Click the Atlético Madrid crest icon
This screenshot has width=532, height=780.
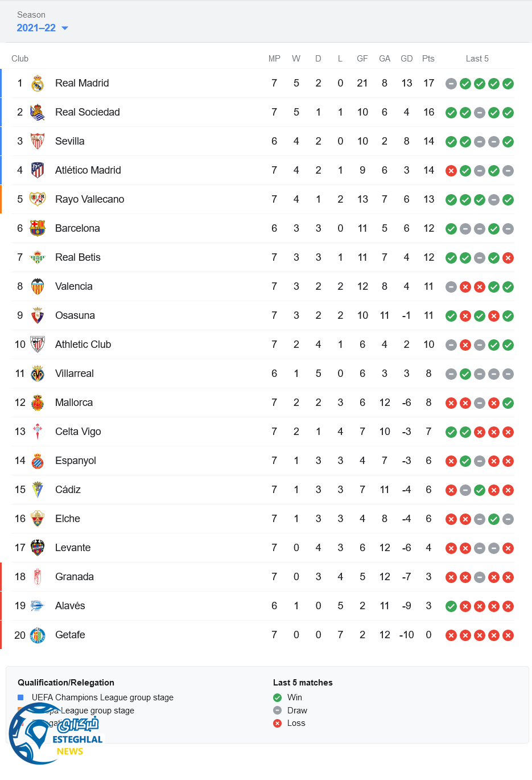(38, 171)
